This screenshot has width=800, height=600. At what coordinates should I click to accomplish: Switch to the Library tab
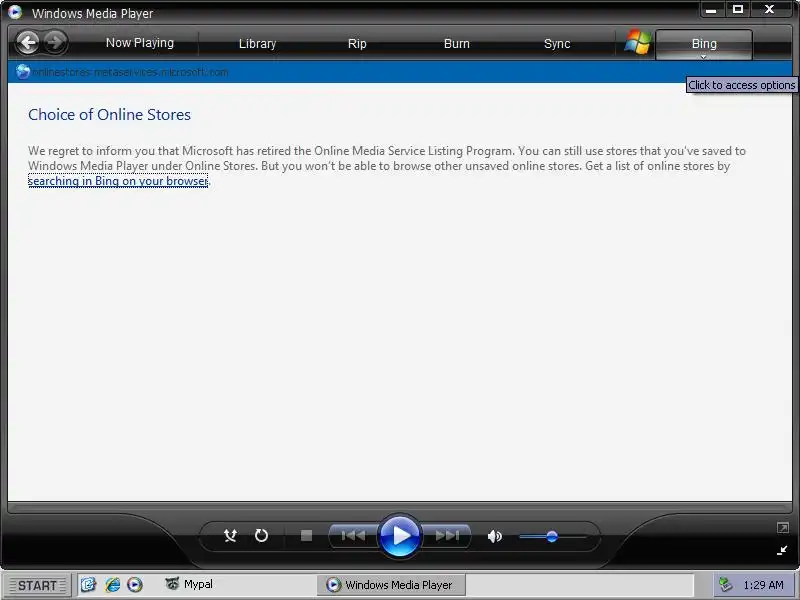258,44
